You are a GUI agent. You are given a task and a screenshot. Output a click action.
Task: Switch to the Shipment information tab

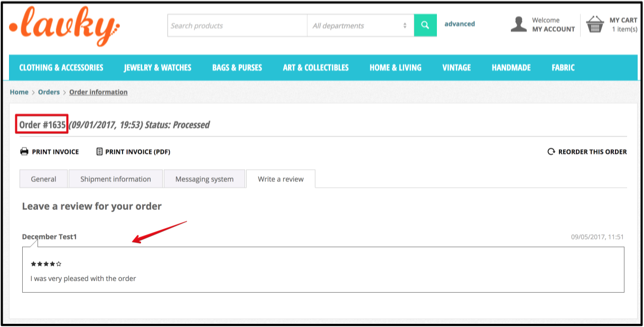coord(115,179)
